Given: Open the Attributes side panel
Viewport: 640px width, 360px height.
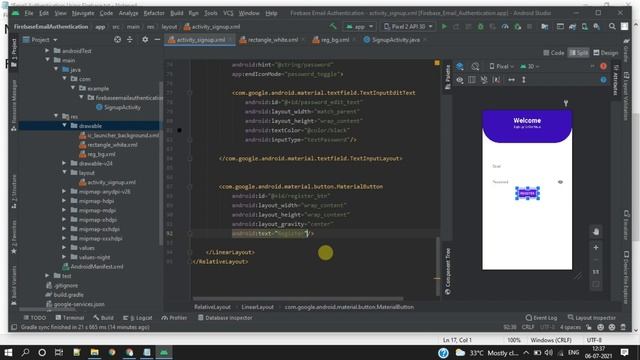Looking at the screenshot, I should tap(616, 80).
